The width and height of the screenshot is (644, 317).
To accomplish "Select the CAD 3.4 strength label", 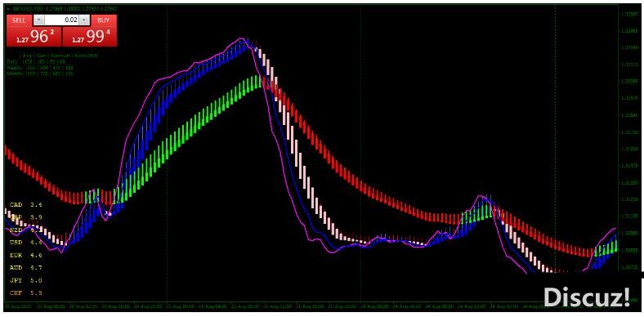I will click(26, 204).
